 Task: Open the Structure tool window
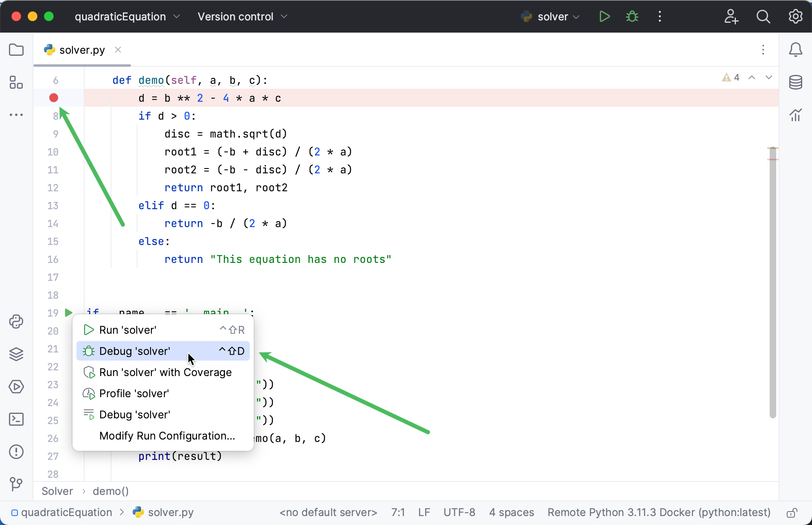(x=16, y=83)
